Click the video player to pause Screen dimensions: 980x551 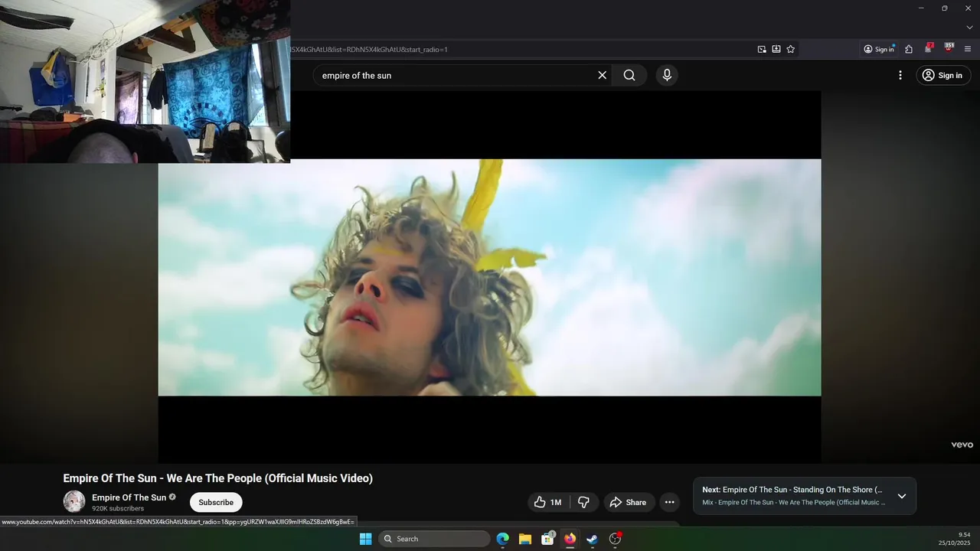[490, 277]
